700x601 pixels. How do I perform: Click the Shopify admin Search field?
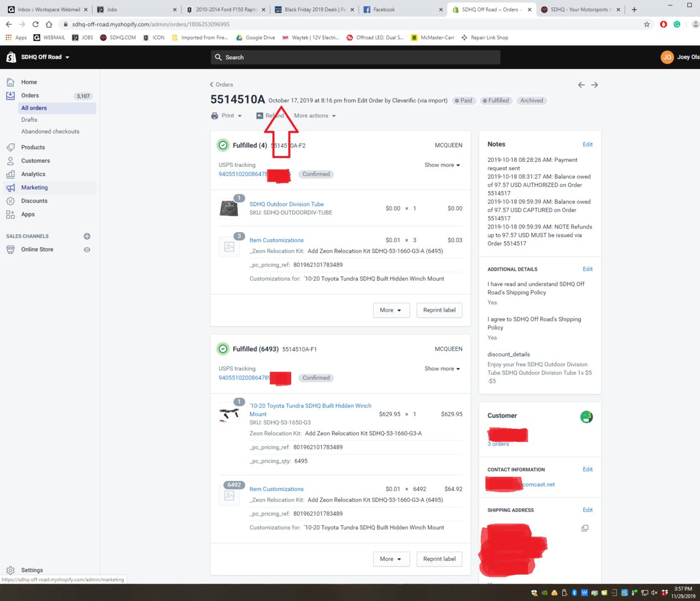pos(356,57)
